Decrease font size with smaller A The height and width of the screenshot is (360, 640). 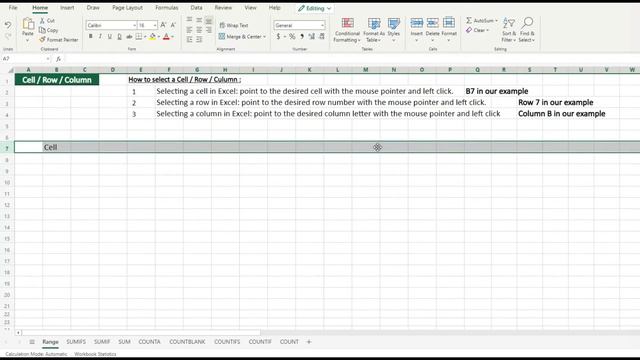point(173,25)
